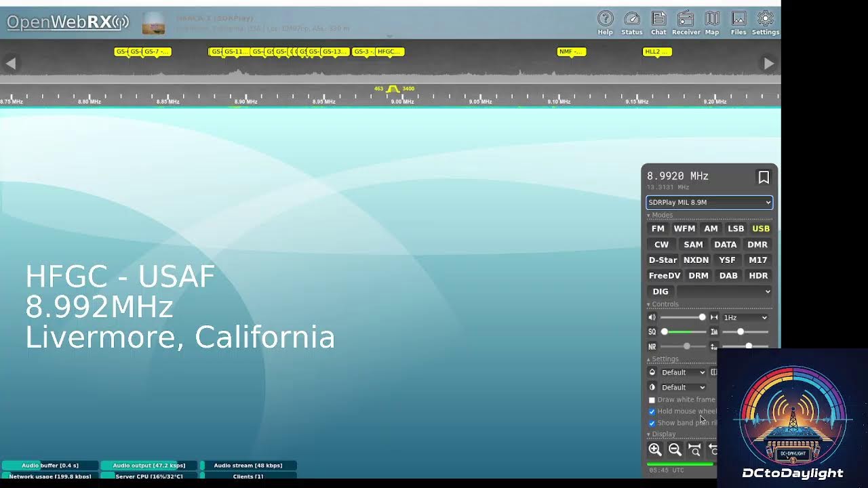The height and width of the screenshot is (488, 868).
Task: Select WFM mode
Action: click(x=684, y=228)
